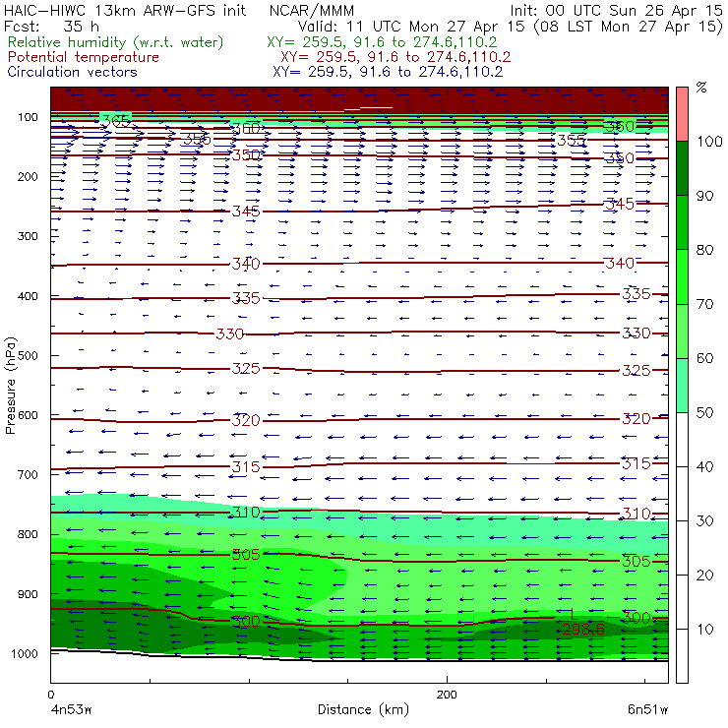Click the white colorbar segment between 40 and 50

(682, 439)
